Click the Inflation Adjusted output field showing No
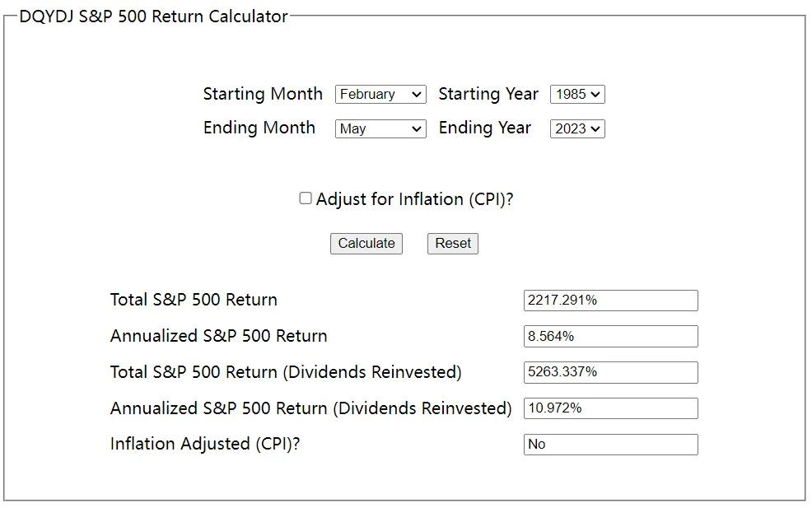The image size is (812, 508). (x=610, y=445)
